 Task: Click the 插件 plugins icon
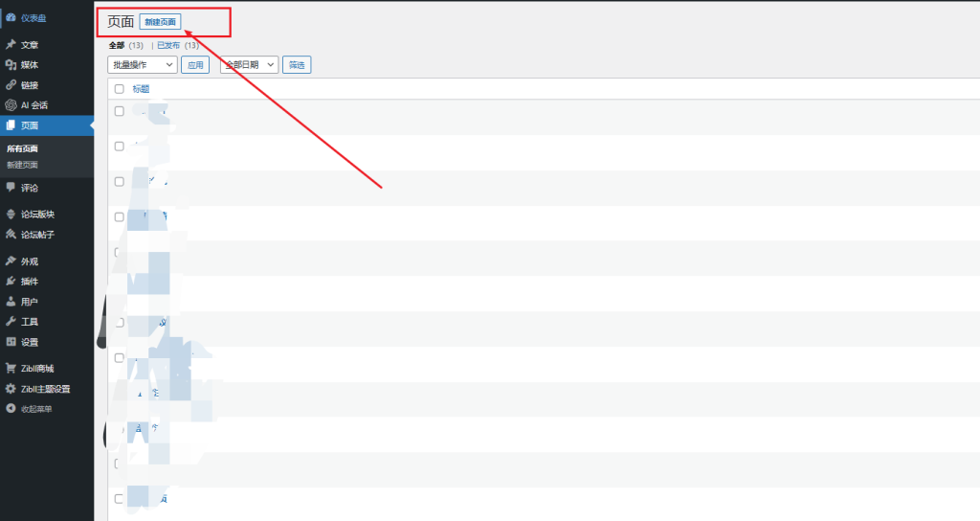pyautogui.click(x=11, y=282)
